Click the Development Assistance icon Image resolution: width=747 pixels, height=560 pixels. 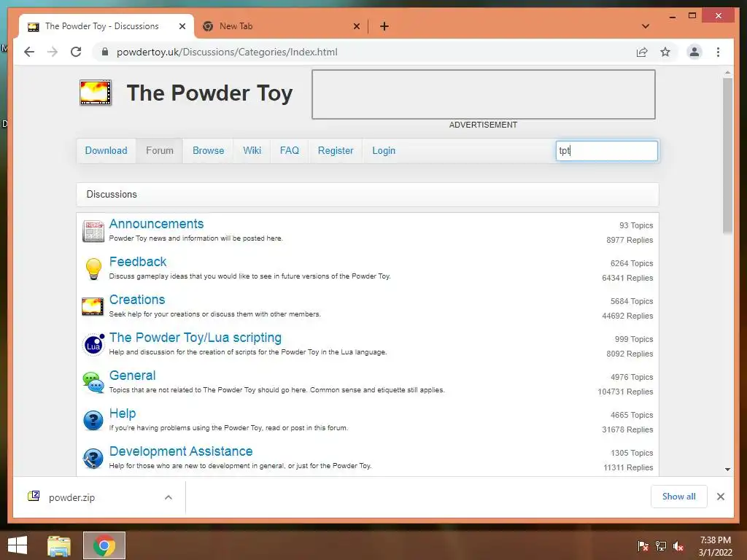click(93, 459)
